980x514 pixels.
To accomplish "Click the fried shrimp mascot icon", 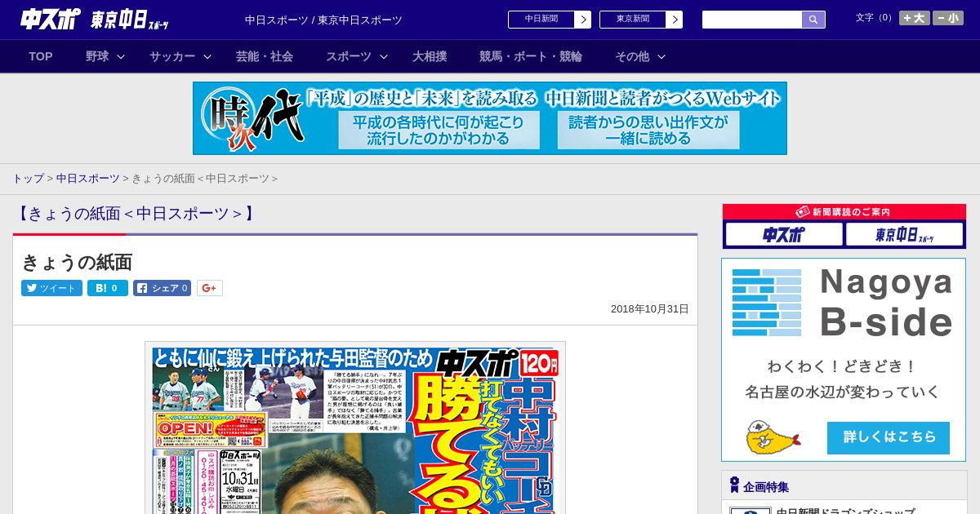I will point(772,437).
